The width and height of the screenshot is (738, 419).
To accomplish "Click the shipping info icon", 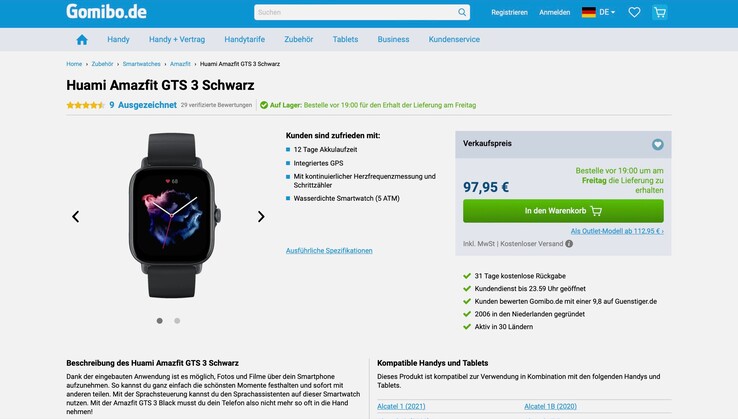I will coord(569,244).
